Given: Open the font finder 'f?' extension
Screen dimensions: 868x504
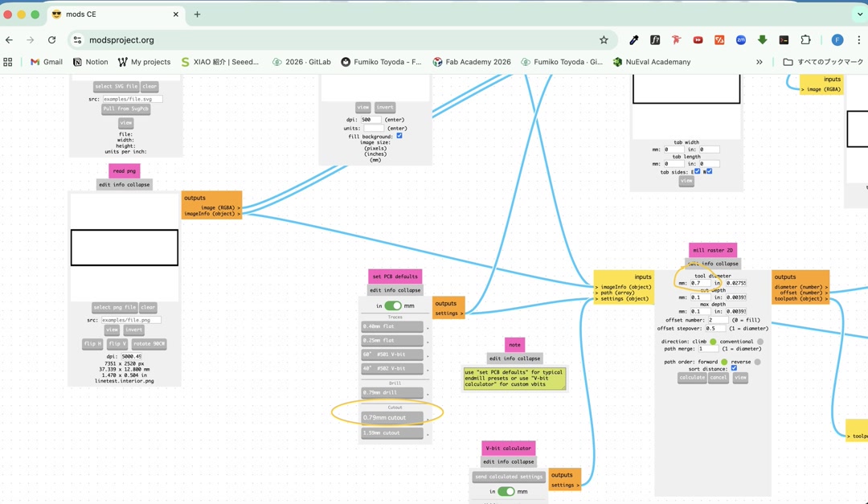Looking at the screenshot, I should 655,40.
